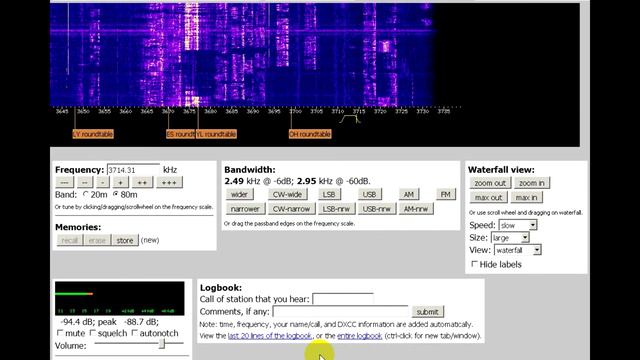640x360 pixels.
Task: Open the Speed dropdown
Action: click(518, 225)
